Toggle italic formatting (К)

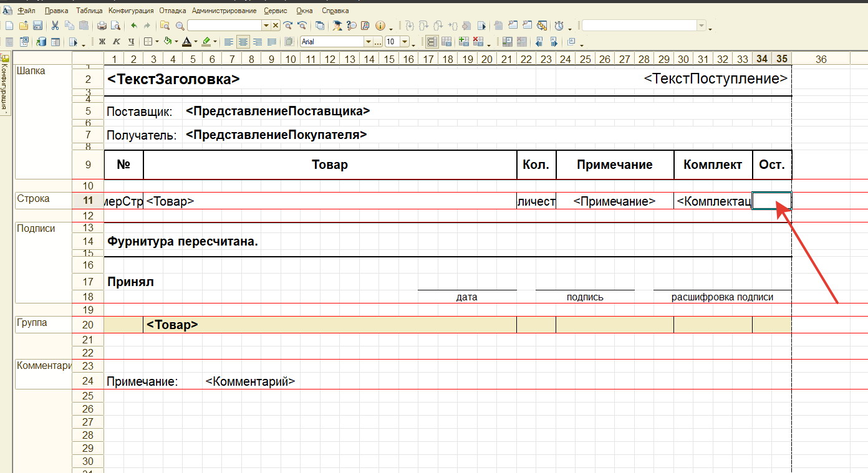point(117,42)
